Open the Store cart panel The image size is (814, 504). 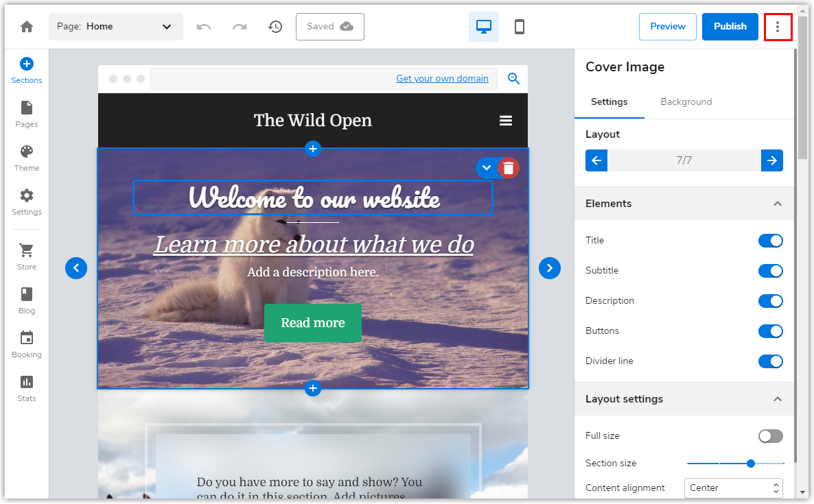tap(27, 257)
